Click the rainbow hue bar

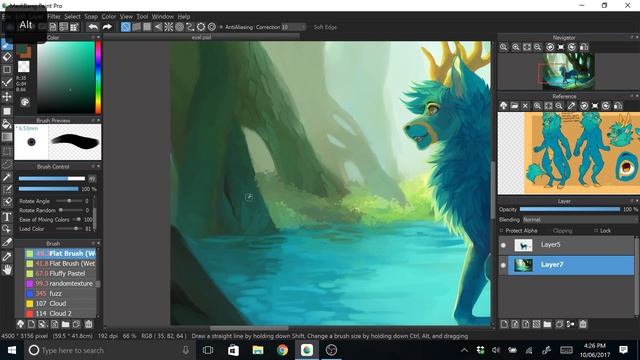click(98, 77)
